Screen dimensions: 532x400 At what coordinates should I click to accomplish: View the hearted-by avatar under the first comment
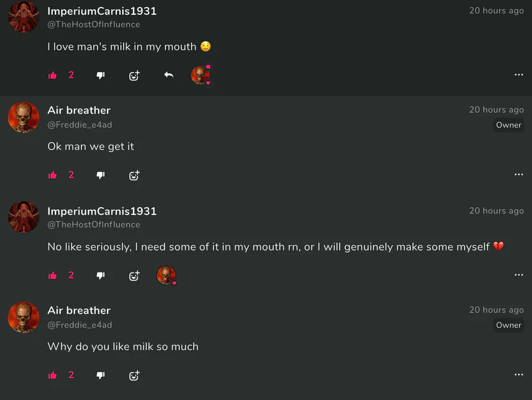200,75
